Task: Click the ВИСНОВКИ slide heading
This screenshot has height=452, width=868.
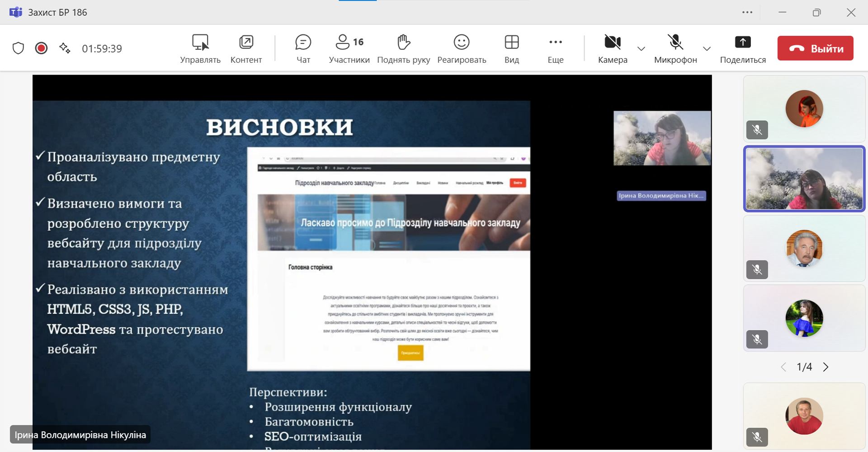Action: [x=280, y=127]
